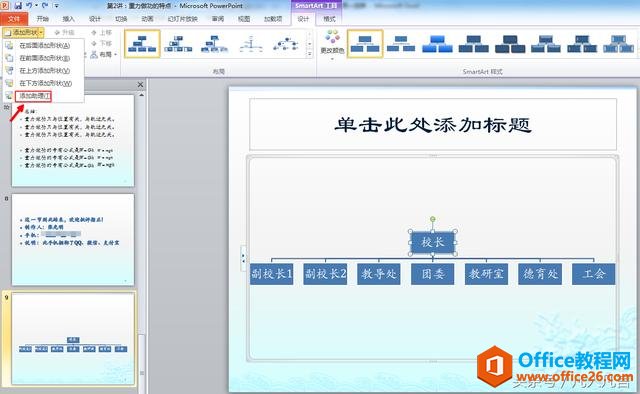
Task: Open the 添加形状 dropdown arrow
Action: coord(41,32)
